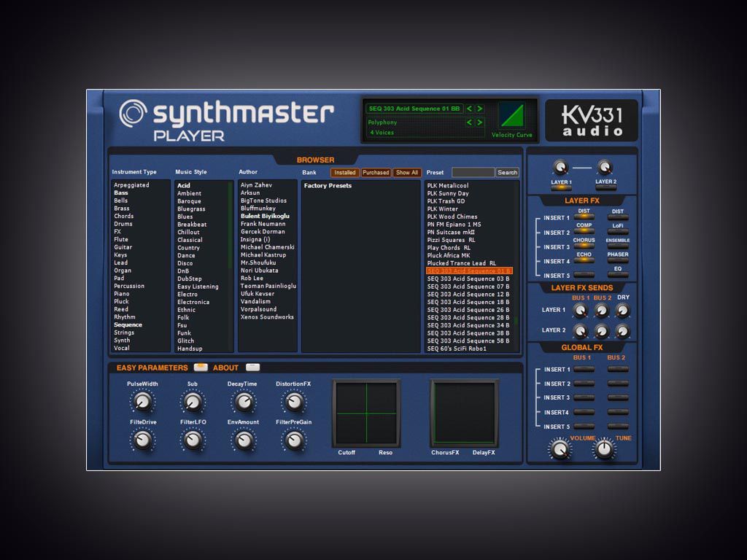747x560 pixels.
Task: Go to previous preset with left arrow
Action: (x=469, y=109)
